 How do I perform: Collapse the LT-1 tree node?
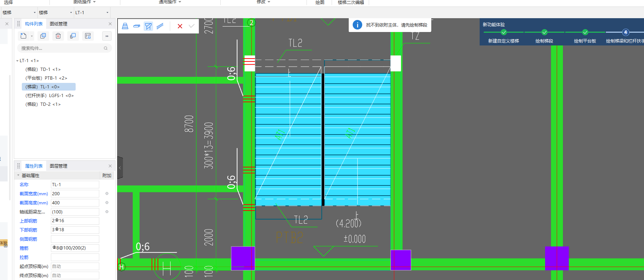point(17,61)
